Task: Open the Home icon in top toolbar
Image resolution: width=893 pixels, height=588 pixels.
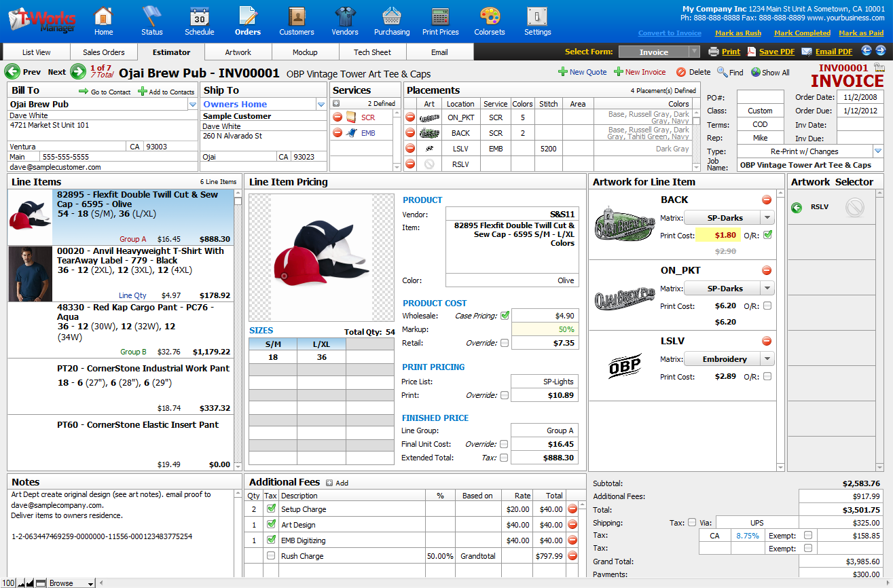Action: pyautogui.click(x=103, y=16)
